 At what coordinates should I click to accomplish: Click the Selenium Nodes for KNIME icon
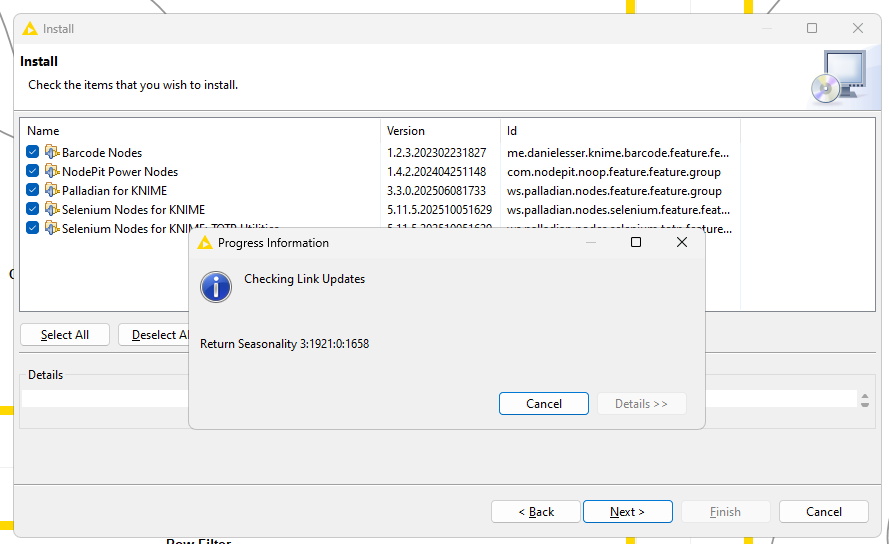52,210
